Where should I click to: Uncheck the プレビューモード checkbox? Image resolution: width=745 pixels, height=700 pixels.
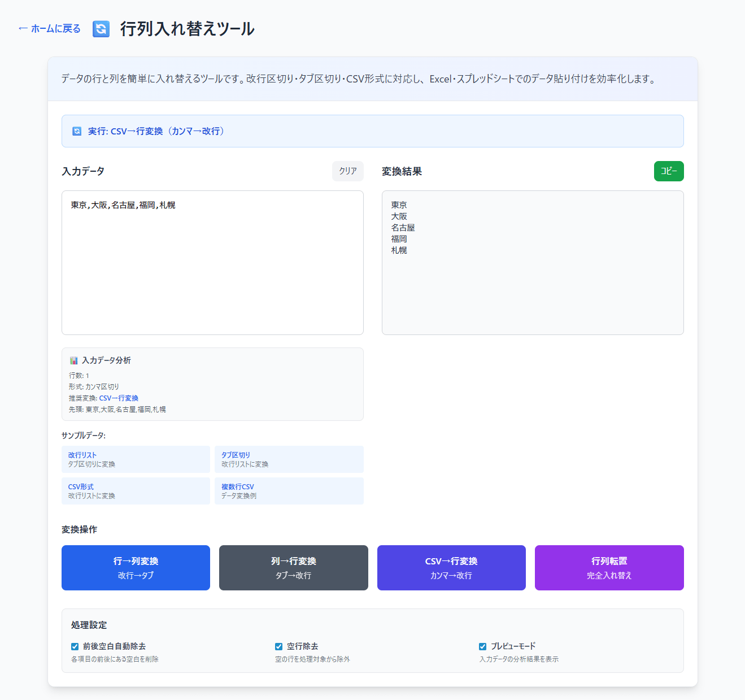(x=482, y=646)
